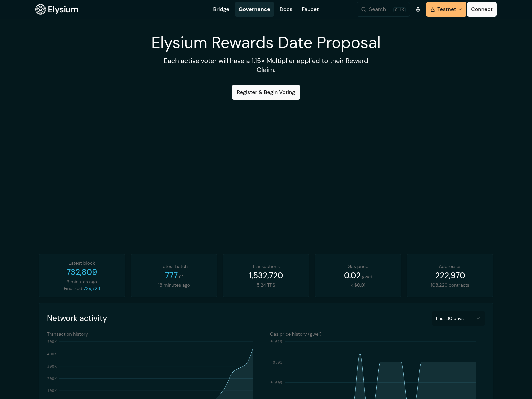Click the Gas price 0.02 value
Viewport: 532px width, 399px height.
pos(352,276)
